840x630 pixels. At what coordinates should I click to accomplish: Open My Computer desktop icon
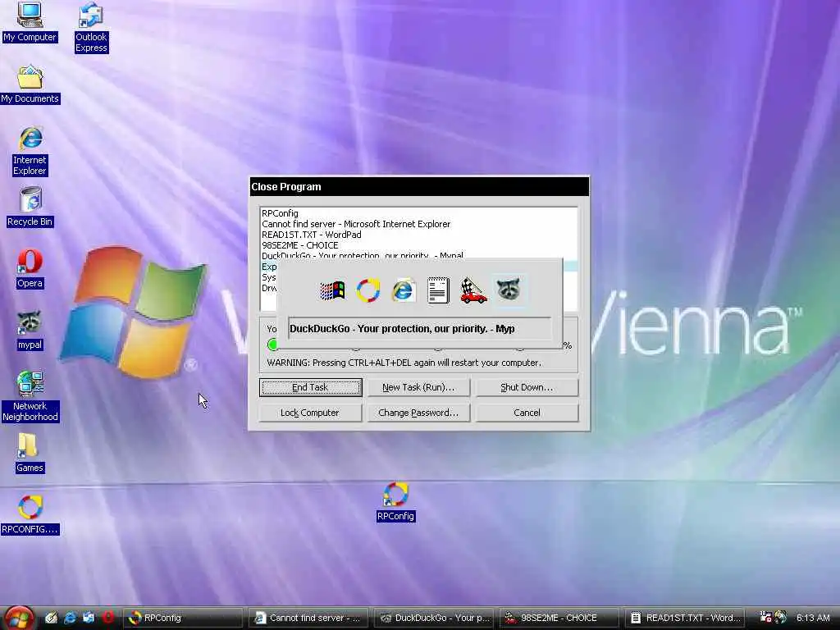[x=30, y=21]
